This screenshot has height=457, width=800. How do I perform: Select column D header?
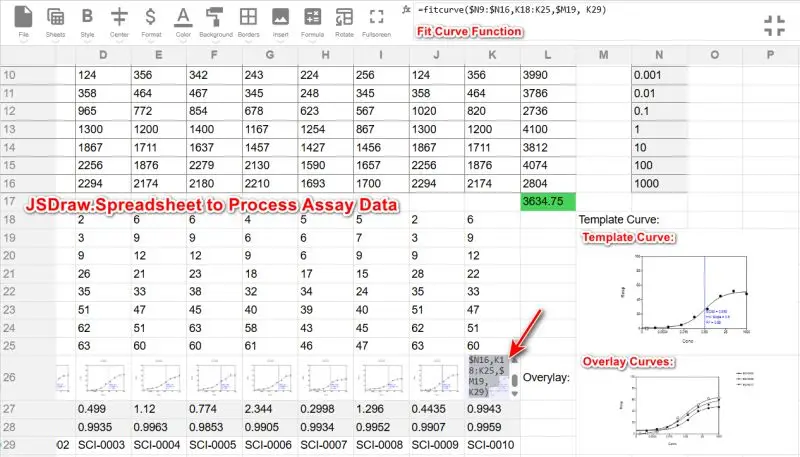[103, 55]
